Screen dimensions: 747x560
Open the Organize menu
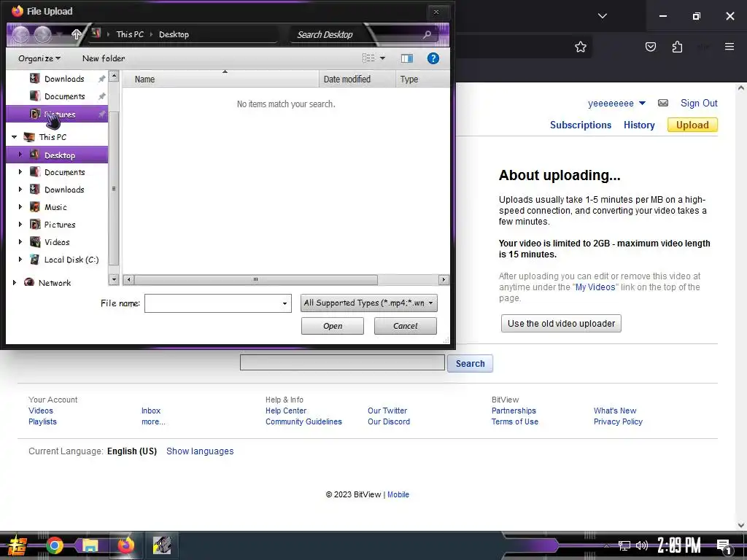pos(39,58)
